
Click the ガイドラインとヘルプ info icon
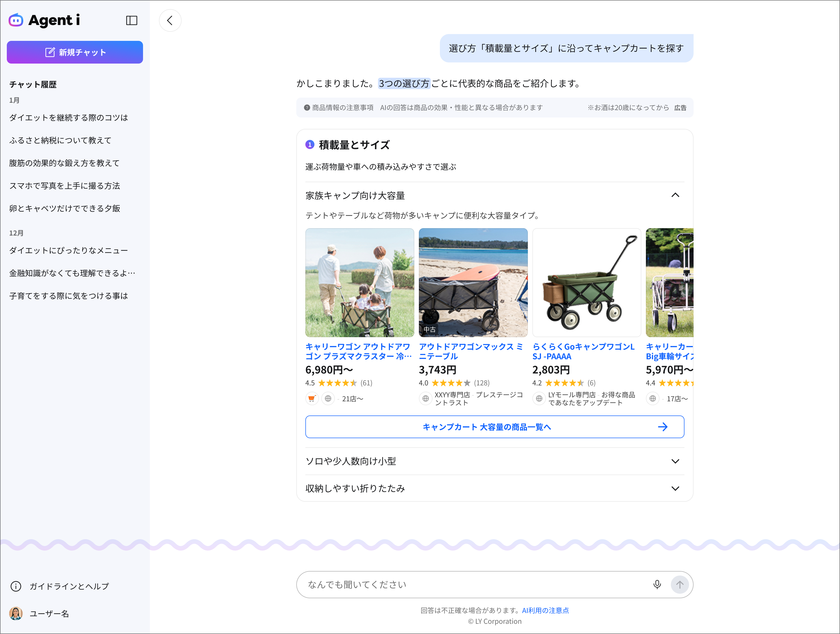pos(16,586)
